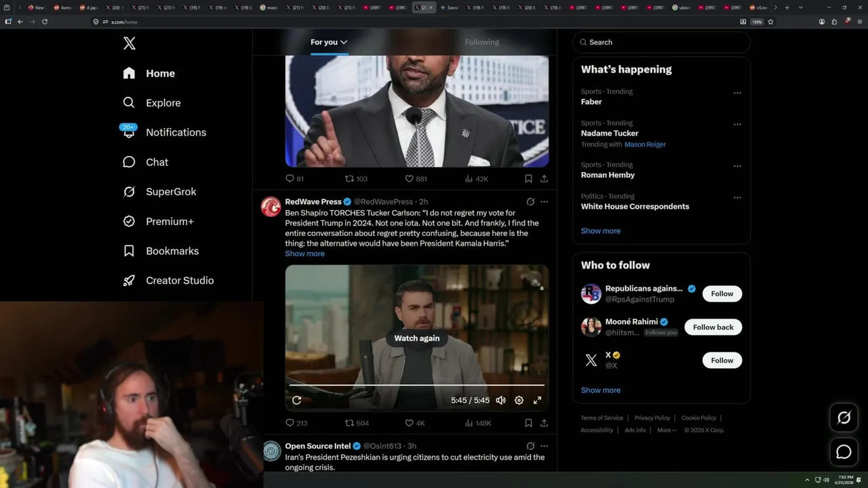Open video settings gear
This screenshot has height=488, width=868.
coord(519,401)
